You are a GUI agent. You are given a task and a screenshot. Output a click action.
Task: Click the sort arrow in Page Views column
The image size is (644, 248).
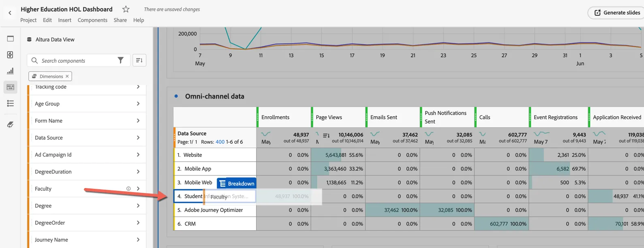[326, 136]
